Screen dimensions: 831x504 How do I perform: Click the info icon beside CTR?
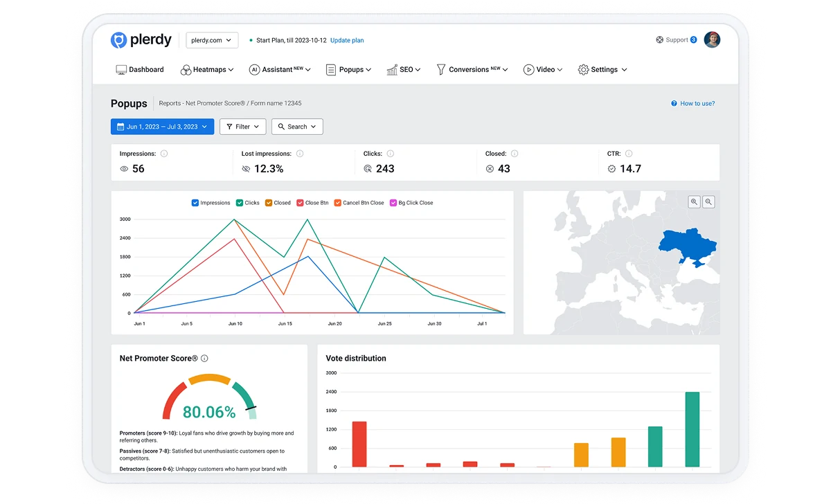(x=629, y=154)
